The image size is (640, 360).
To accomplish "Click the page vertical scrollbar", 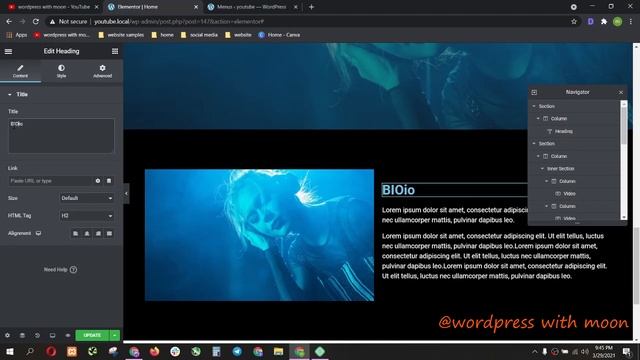I will tap(636, 265).
